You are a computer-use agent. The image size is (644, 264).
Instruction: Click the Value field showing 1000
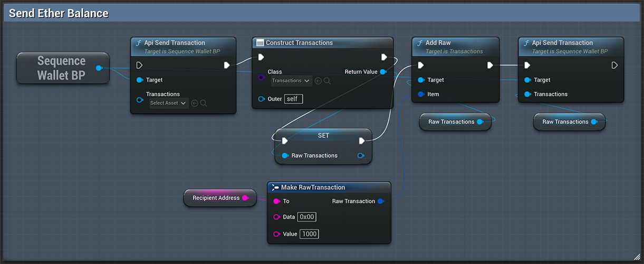pos(309,234)
